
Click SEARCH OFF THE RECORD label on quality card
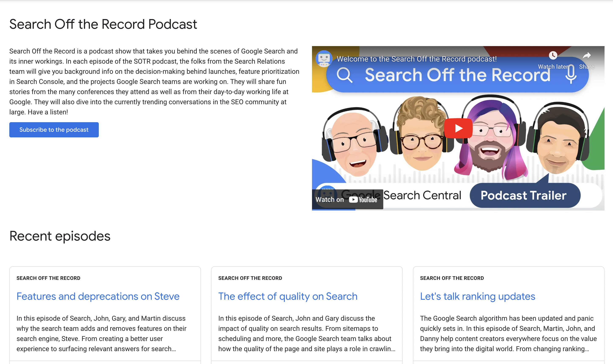click(x=250, y=278)
